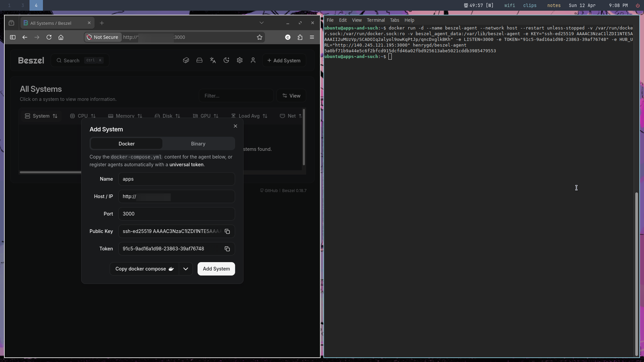Click the Host / IP input field
Screen dimensions: 644x362
point(176,197)
